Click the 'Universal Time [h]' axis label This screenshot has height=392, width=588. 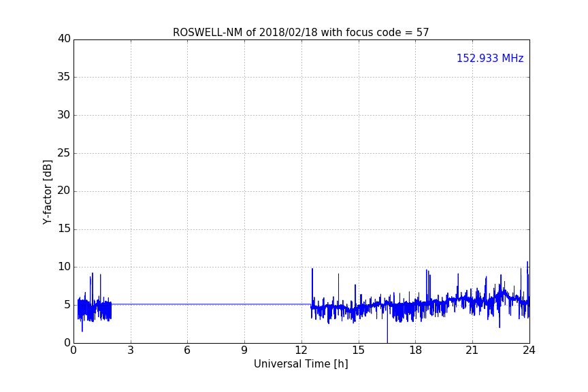pyautogui.click(x=301, y=364)
